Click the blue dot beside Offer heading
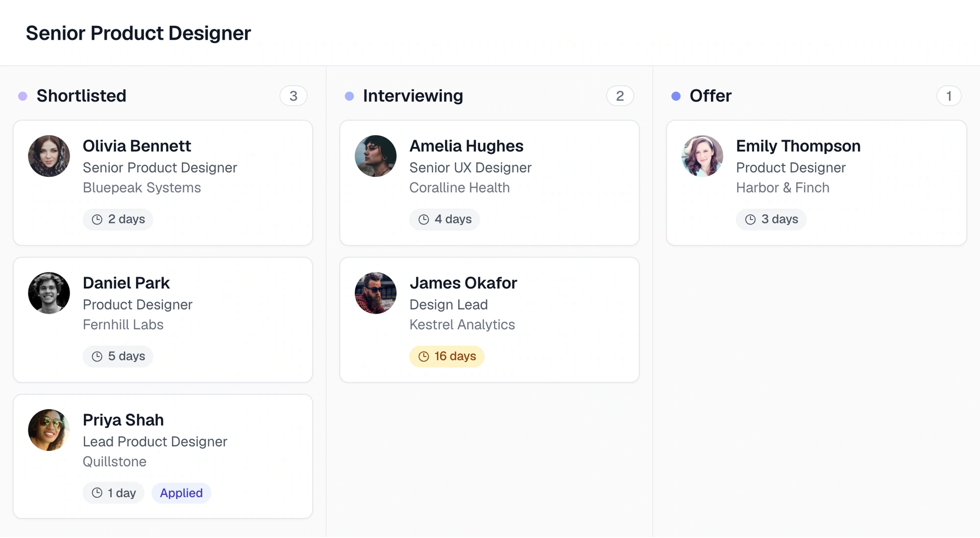The height and width of the screenshot is (538, 980). click(676, 96)
